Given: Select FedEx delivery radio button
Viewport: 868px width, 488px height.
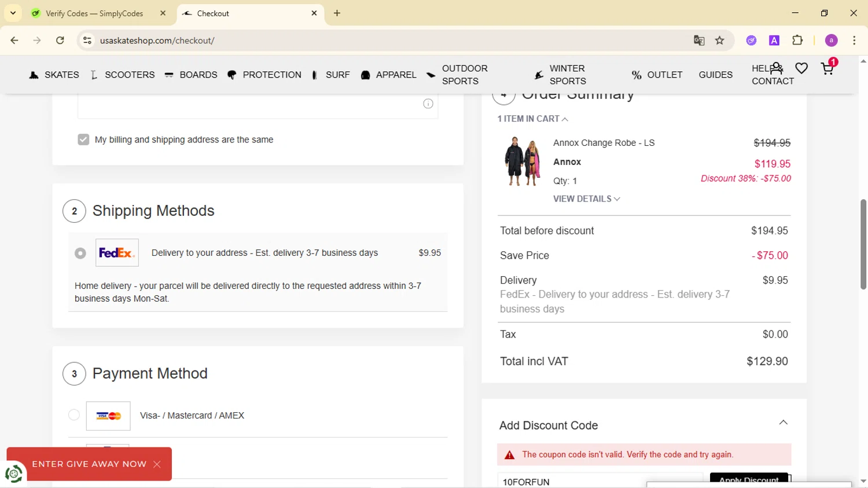Looking at the screenshot, I should point(80,253).
